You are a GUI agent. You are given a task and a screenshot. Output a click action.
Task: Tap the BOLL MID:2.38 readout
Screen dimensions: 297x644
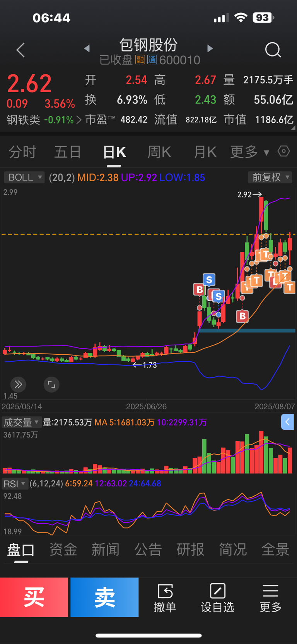click(x=98, y=177)
